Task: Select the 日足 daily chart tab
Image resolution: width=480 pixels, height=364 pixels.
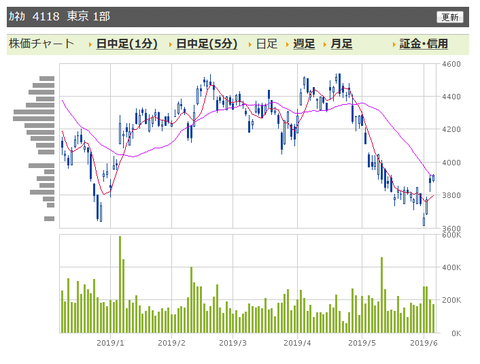Action: point(267,44)
